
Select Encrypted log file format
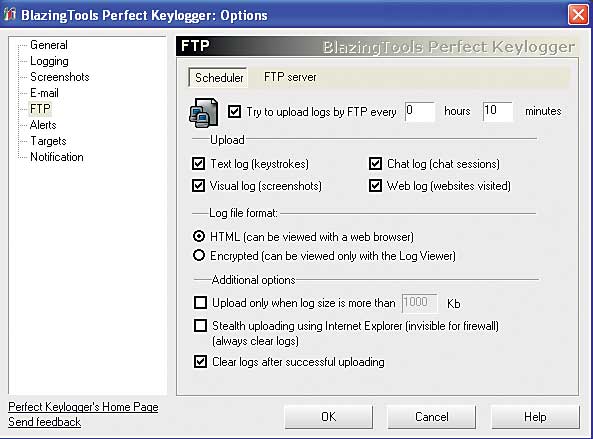click(x=199, y=255)
